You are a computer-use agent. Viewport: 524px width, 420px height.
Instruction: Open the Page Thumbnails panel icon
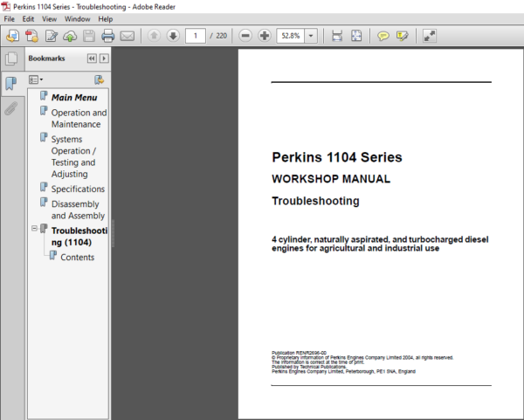[11, 59]
